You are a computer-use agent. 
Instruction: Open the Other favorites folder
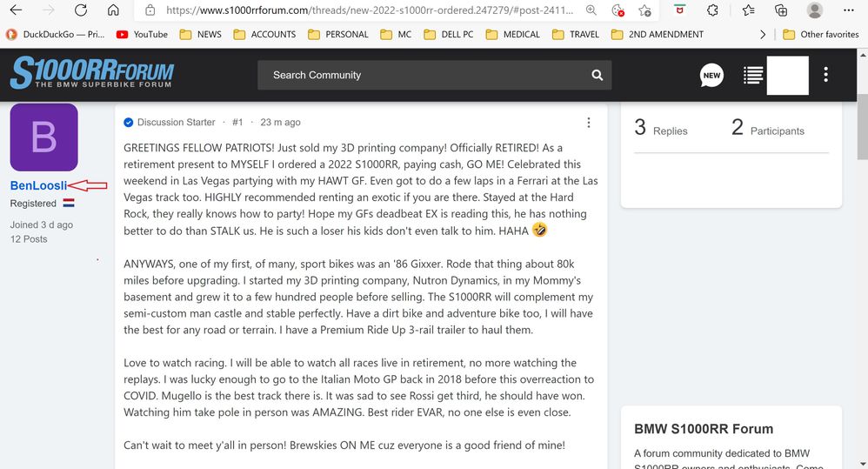point(821,34)
